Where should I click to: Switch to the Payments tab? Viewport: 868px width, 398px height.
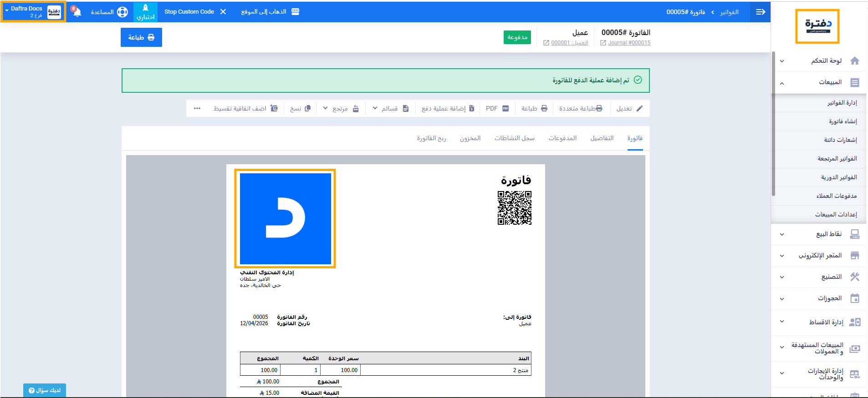point(562,138)
